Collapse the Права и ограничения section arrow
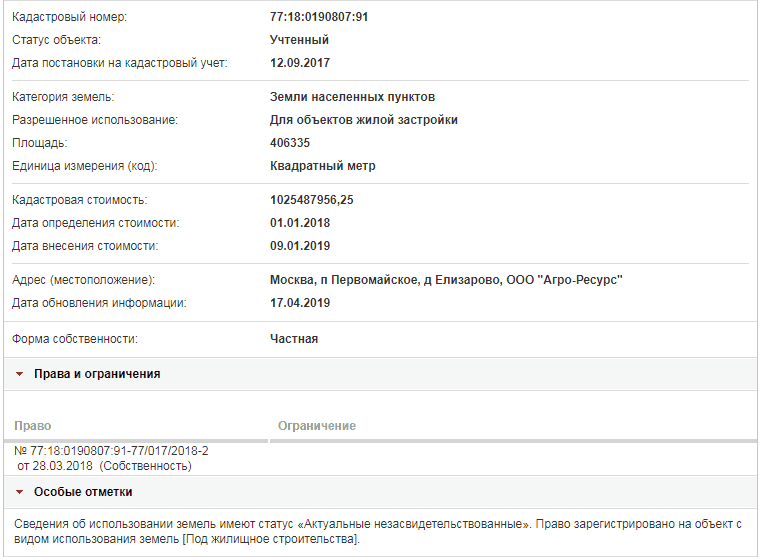760x557 pixels. tap(19, 374)
